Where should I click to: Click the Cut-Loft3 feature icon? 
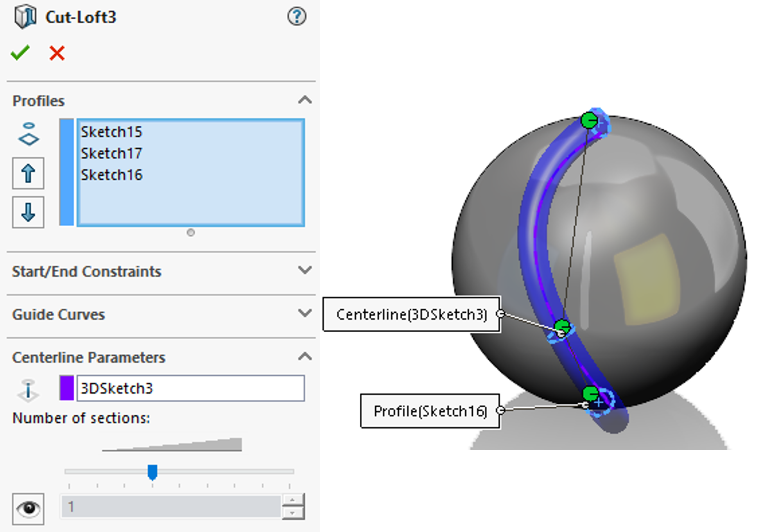pyautogui.click(x=25, y=17)
